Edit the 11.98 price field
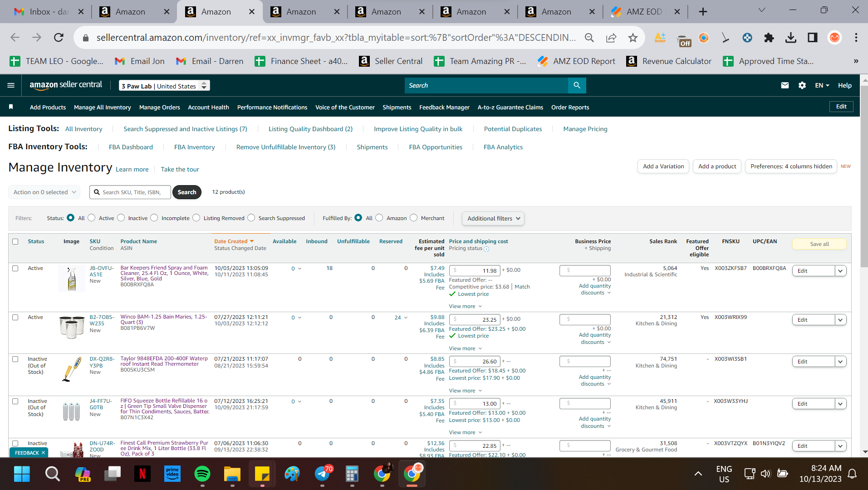Image resolution: width=868 pixels, height=490 pixels. click(475, 271)
